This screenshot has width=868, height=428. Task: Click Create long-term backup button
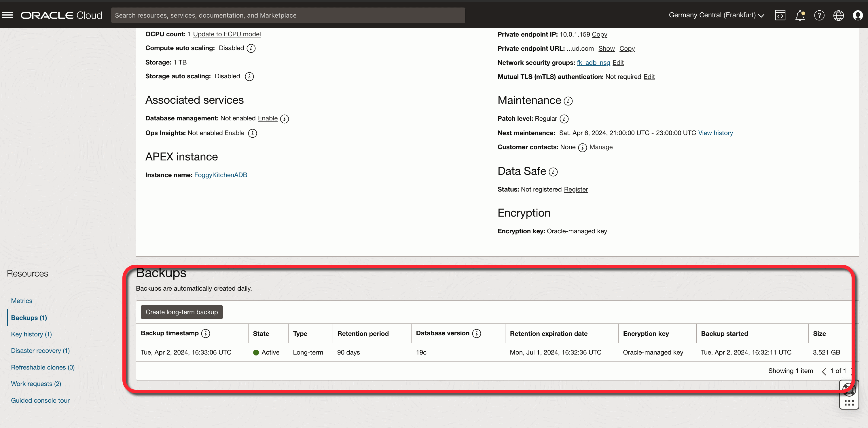(182, 312)
